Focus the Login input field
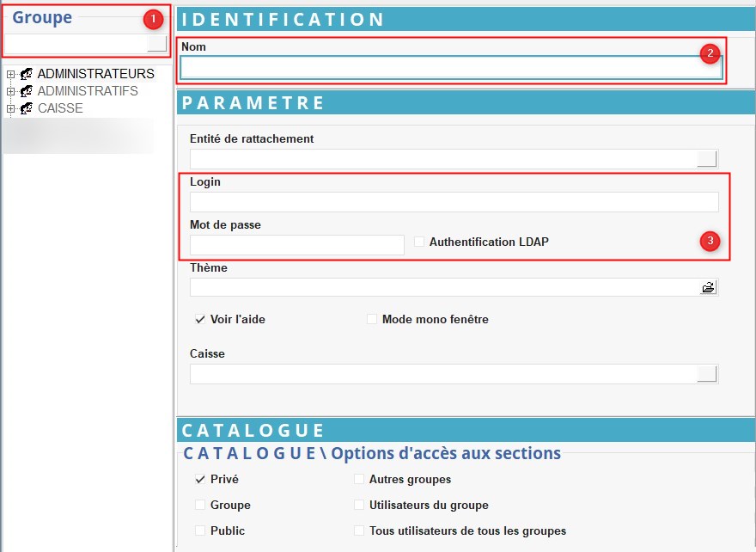This screenshot has height=552, width=756. point(454,202)
